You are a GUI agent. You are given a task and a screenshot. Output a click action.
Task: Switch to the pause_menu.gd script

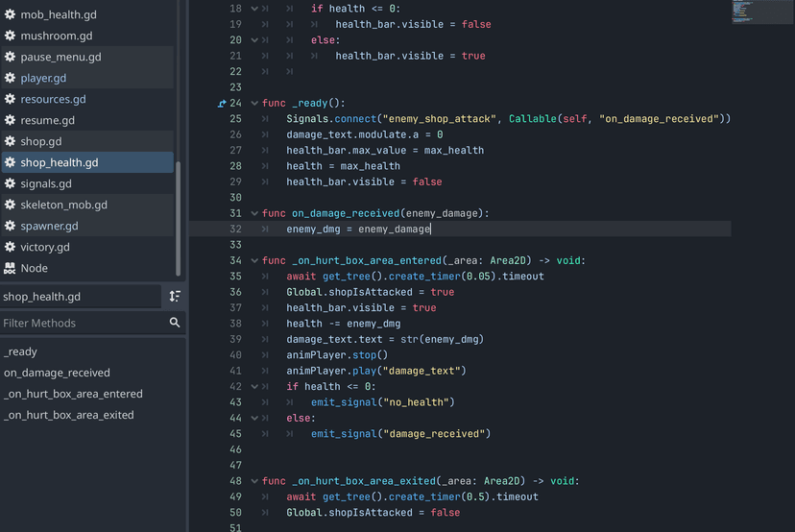pos(60,57)
